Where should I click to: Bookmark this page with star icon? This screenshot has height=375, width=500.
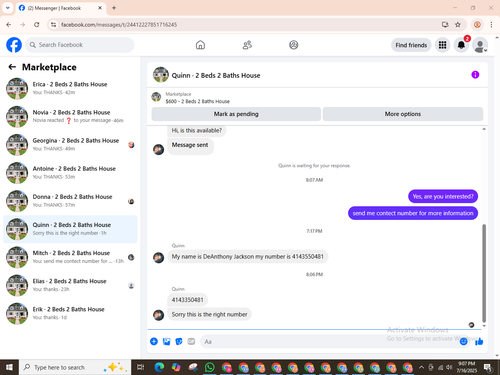pos(458,25)
